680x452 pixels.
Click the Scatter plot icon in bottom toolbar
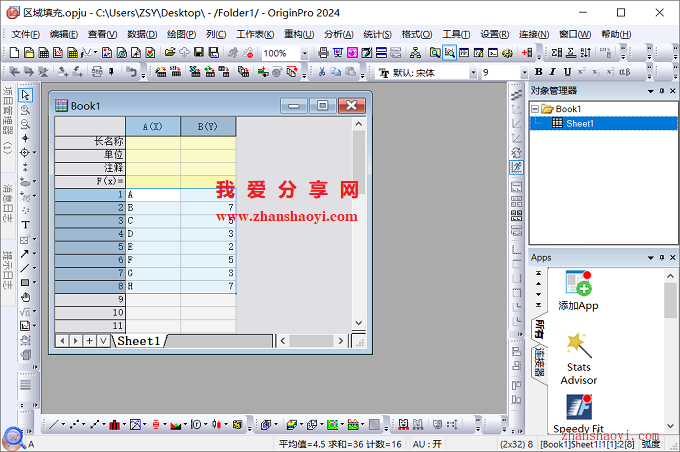[74, 424]
